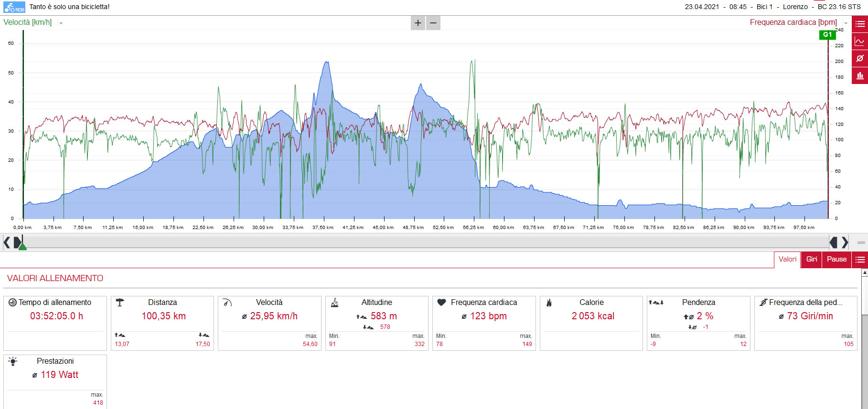Click the average speed 25,95 km/h

point(274,316)
